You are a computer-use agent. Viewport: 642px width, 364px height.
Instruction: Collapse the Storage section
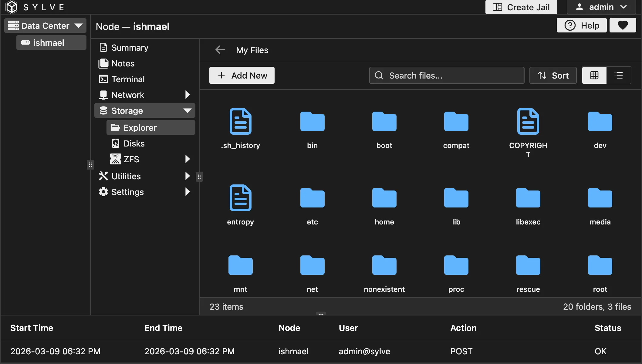pos(187,110)
